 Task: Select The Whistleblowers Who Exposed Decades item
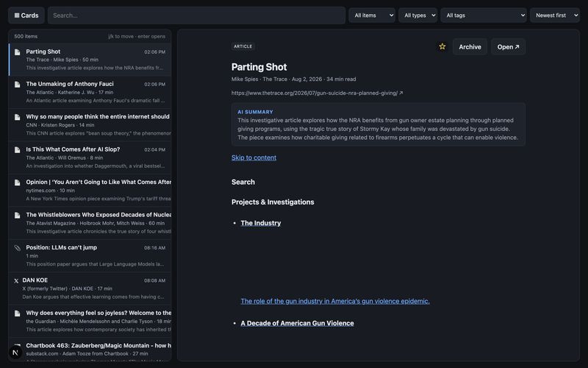(90, 223)
